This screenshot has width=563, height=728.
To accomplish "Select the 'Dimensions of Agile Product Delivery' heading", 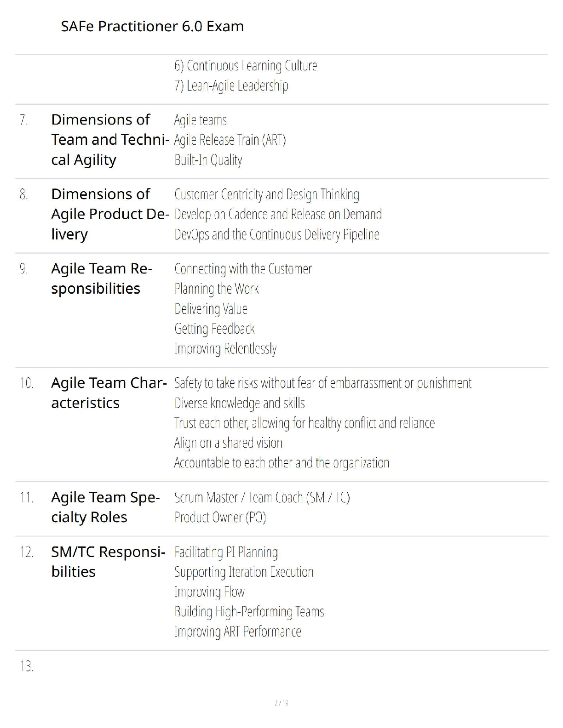I will click(x=109, y=214).
